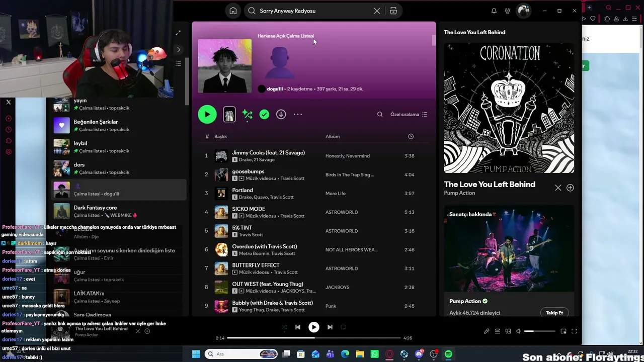Open the ders playlist in the library
644x362 pixels.
tap(119, 168)
